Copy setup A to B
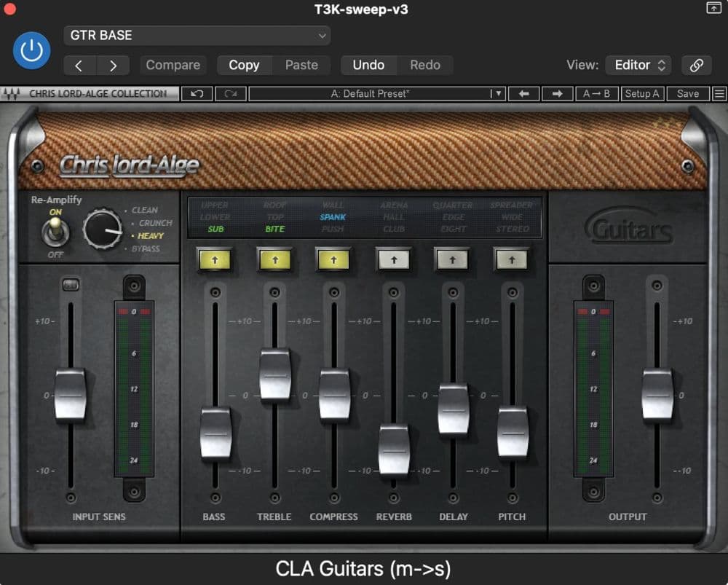 597,94
